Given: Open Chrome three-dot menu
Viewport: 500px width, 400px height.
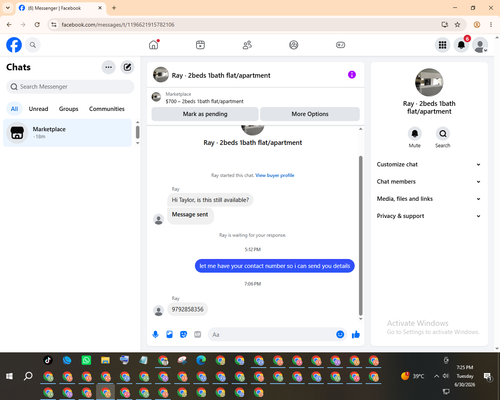Looking at the screenshot, I should tap(491, 25).
